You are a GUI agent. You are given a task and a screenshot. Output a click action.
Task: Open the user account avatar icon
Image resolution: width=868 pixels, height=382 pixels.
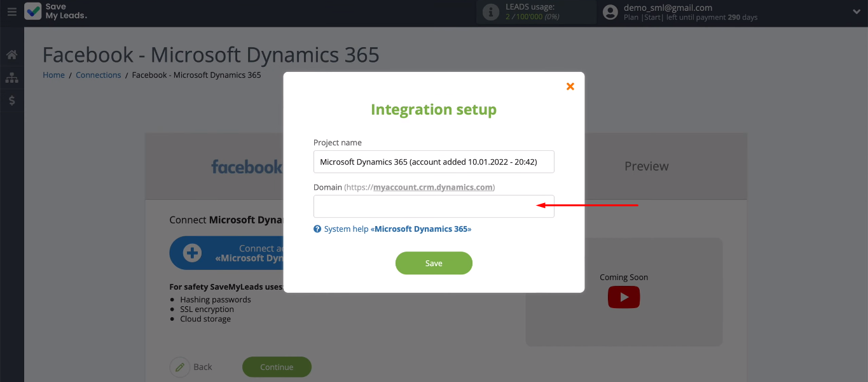[x=610, y=12]
